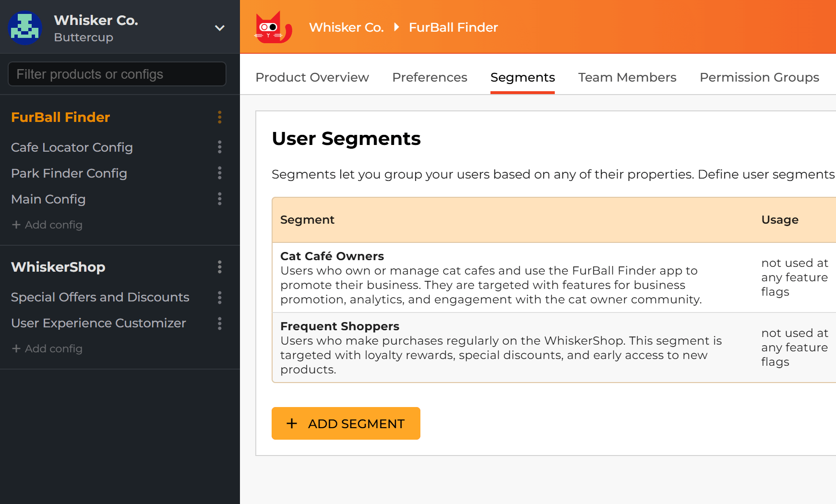Viewport: 836px width, 504px height.
Task: Open kebab menu for WhiskerShop product
Action: pyautogui.click(x=220, y=267)
